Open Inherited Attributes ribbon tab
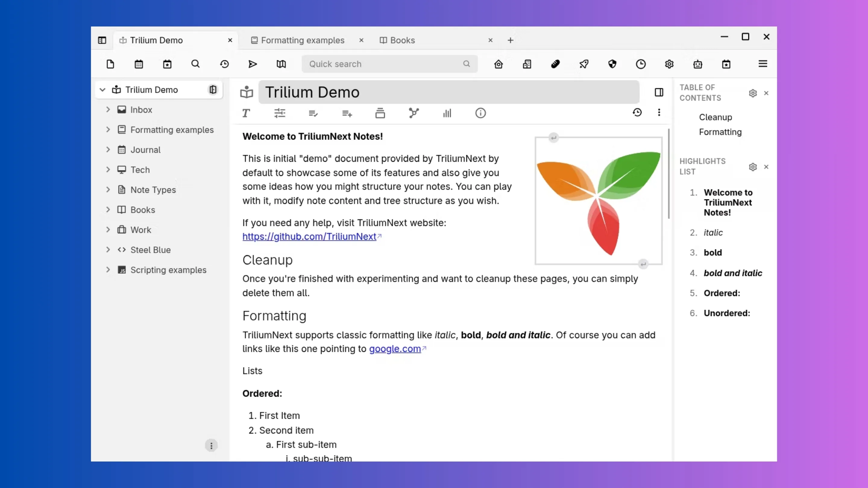Viewport: 868px width, 488px height. [x=347, y=113]
